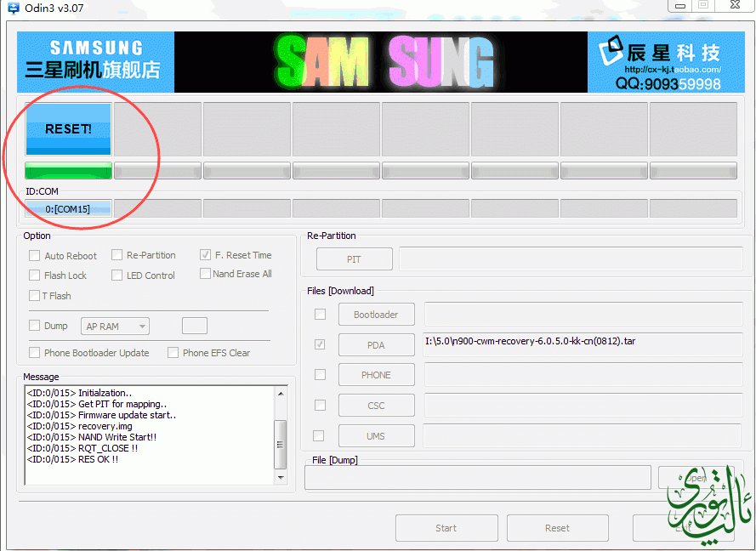This screenshot has width=756, height=551.
Task: Open the AP RAM dump dropdown
Action: pos(116,327)
